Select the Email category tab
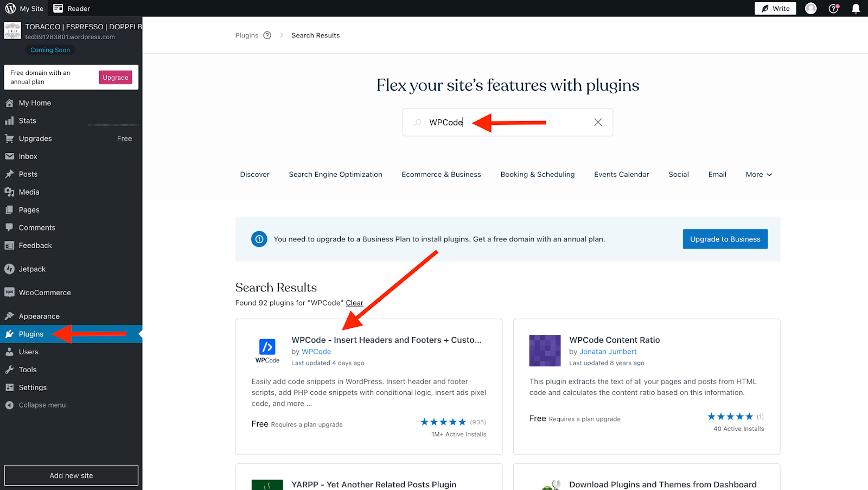 click(x=717, y=174)
